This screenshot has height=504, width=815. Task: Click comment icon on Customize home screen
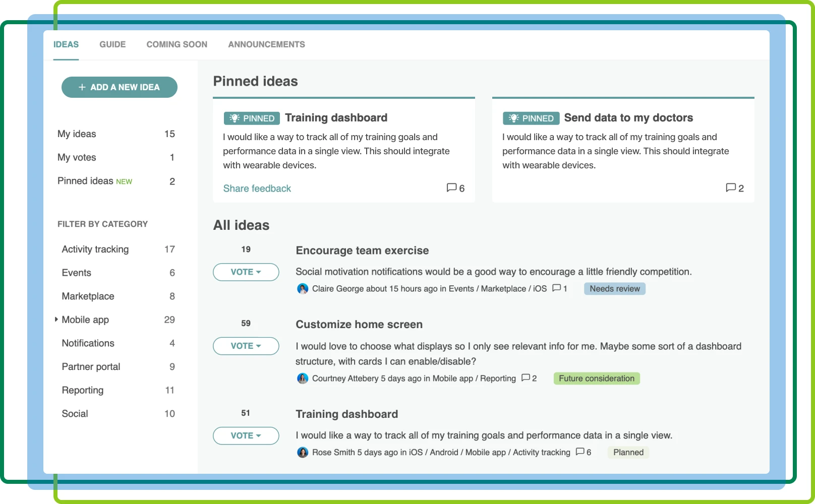[x=526, y=378]
